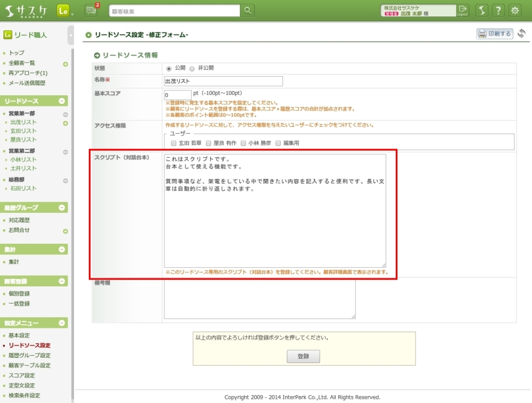Click inside the 備考欄 textarea

[x=260, y=299]
